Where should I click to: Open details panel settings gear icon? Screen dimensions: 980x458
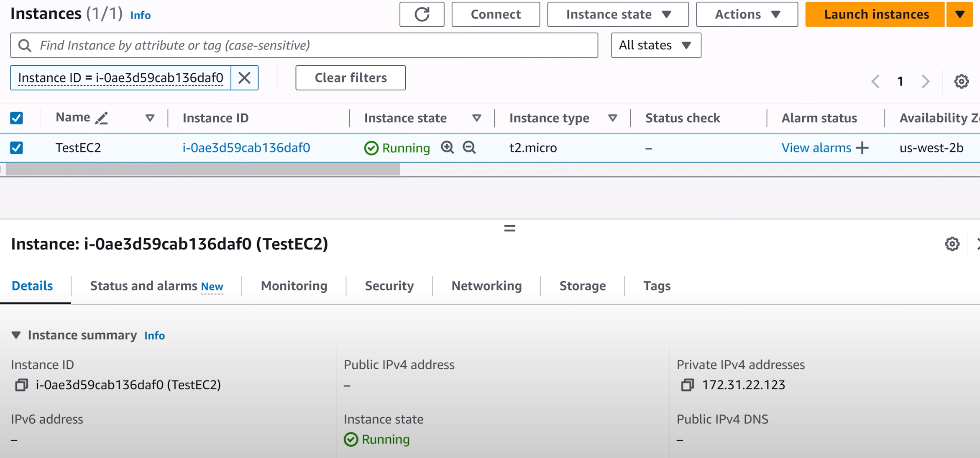[x=952, y=244]
